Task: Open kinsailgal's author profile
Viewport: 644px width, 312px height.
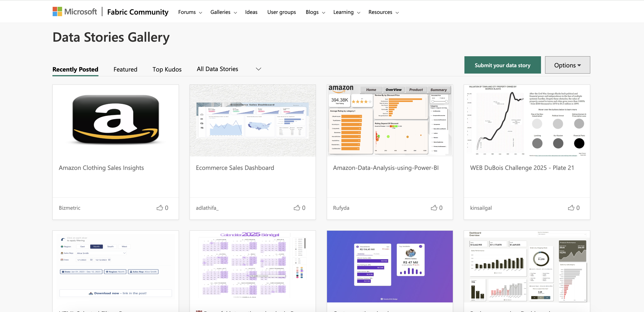Action: (481, 208)
